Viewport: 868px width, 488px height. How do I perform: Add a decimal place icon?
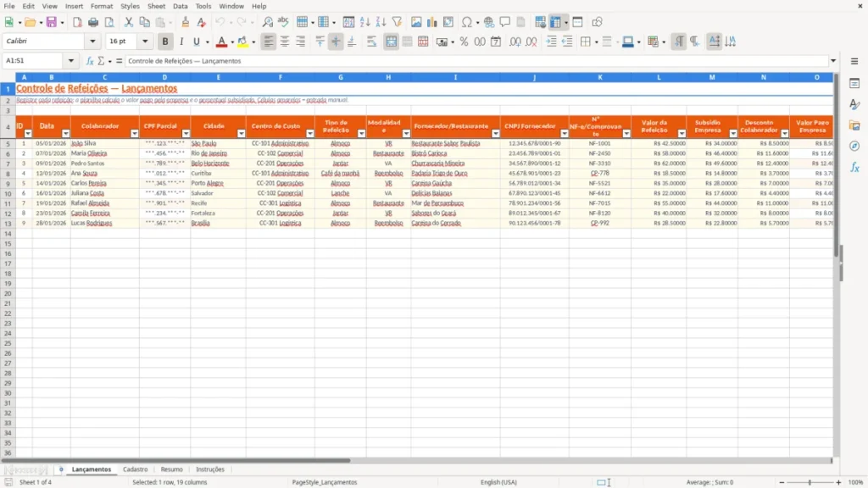(515, 42)
